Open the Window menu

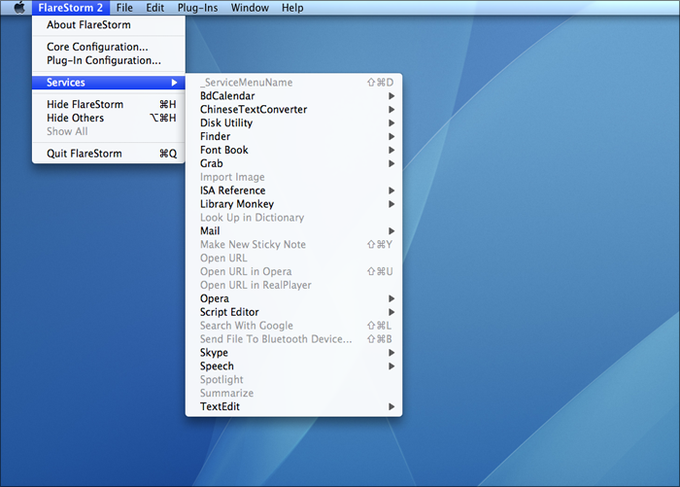250,8
